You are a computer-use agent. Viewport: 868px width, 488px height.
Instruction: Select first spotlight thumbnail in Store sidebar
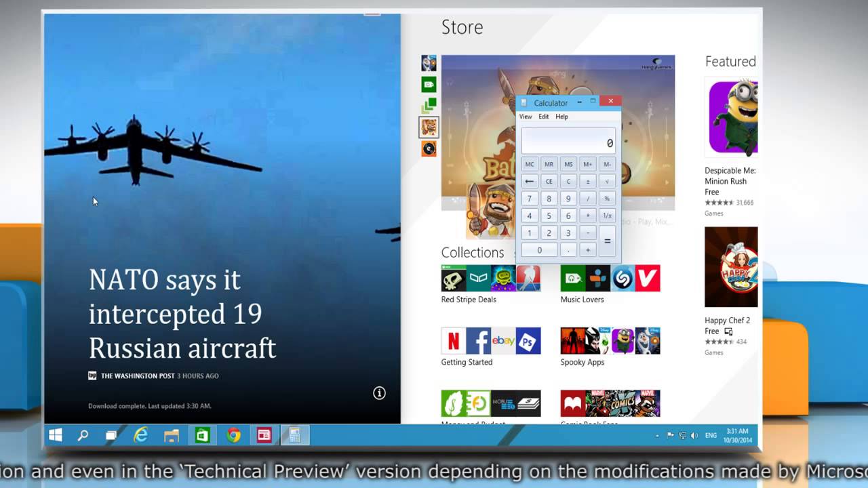pos(429,63)
